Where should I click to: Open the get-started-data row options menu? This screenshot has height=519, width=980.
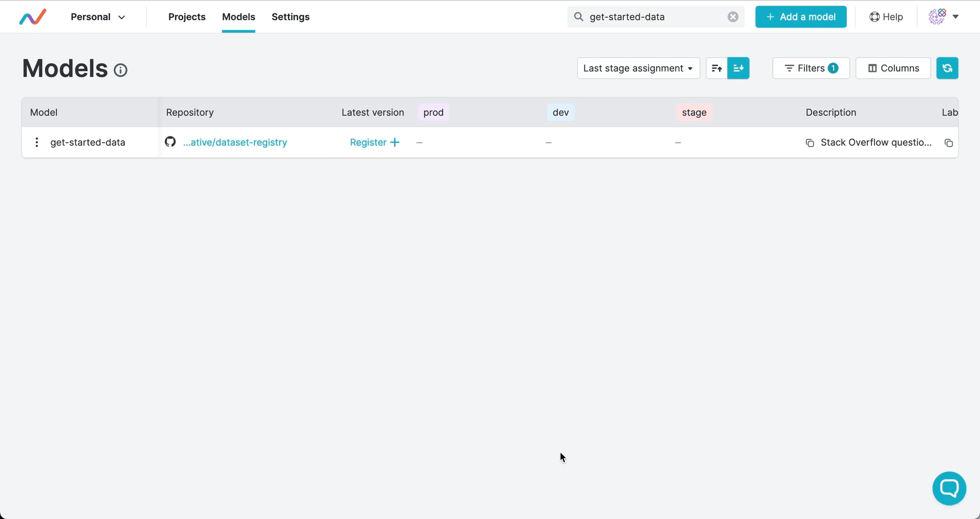tap(36, 142)
